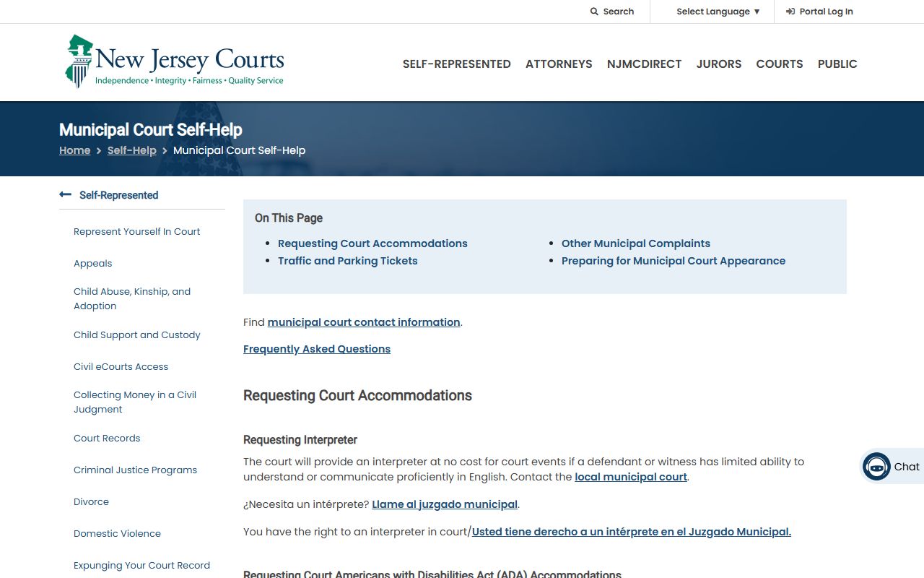This screenshot has height=578, width=924.
Task: Select Appeals in the sidebar
Action: click(93, 264)
